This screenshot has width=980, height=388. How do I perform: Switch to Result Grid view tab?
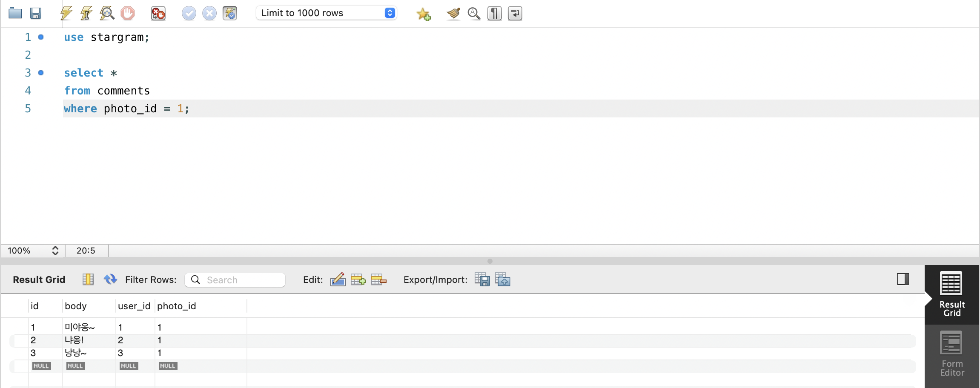pos(952,294)
